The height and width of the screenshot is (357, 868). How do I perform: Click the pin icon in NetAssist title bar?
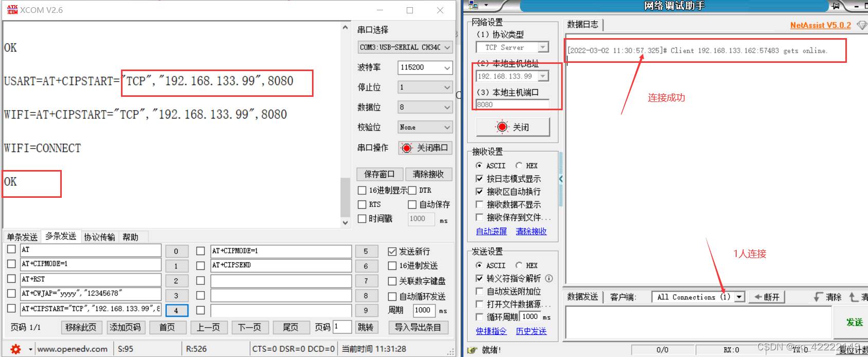pyautogui.click(x=837, y=6)
